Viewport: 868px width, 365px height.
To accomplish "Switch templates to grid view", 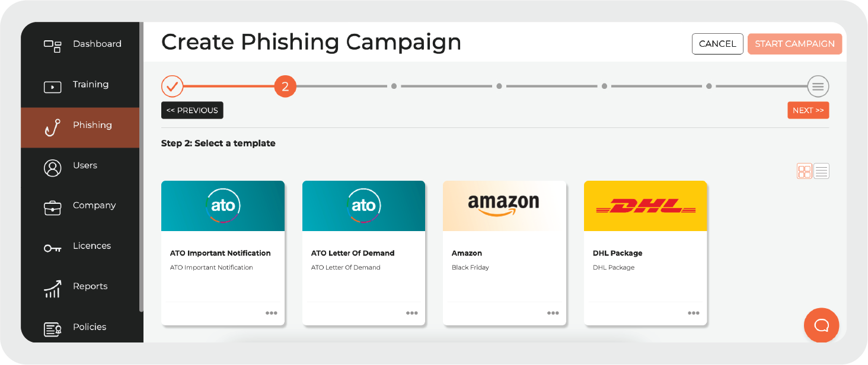I will pyautogui.click(x=804, y=171).
